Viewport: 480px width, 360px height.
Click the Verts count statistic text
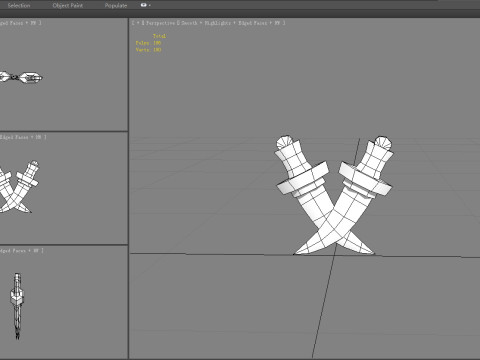[x=148, y=49]
